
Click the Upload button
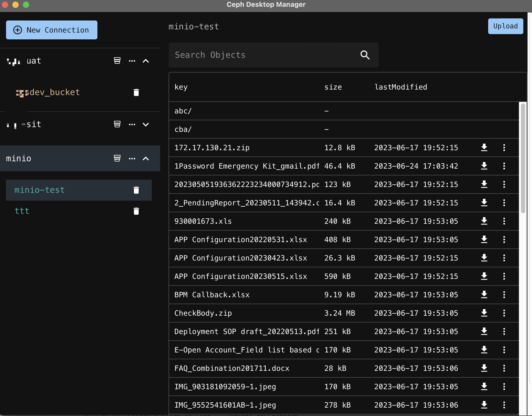tap(505, 26)
